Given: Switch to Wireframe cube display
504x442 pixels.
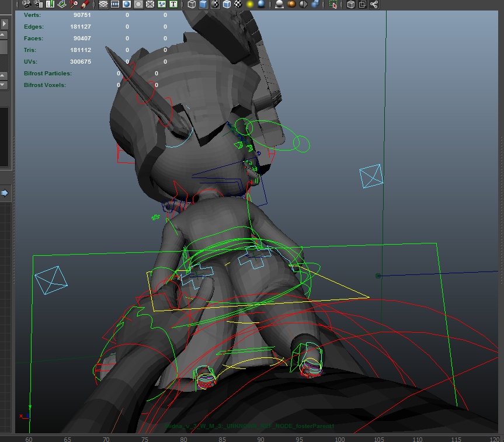Looking at the screenshot, I should [x=192, y=4].
